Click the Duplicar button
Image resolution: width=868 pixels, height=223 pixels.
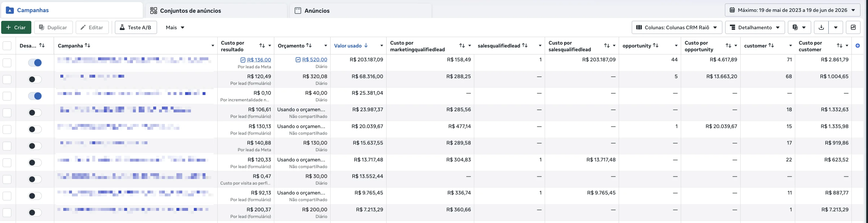tap(53, 27)
